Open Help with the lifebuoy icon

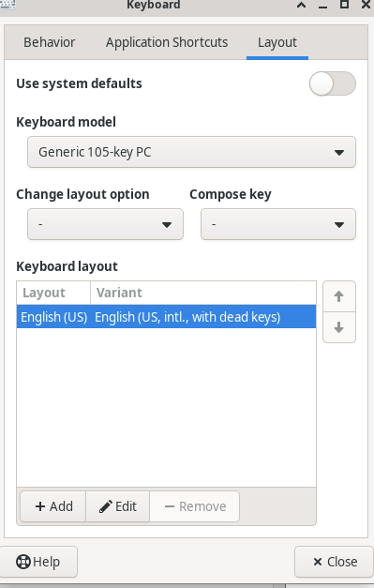(x=37, y=562)
